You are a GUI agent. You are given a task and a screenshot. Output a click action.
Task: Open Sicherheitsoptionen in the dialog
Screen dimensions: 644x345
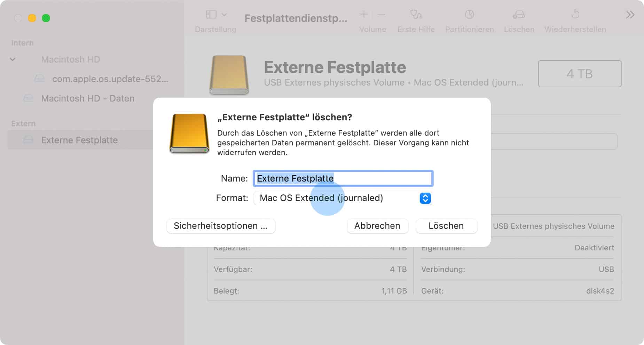pyautogui.click(x=221, y=226)
